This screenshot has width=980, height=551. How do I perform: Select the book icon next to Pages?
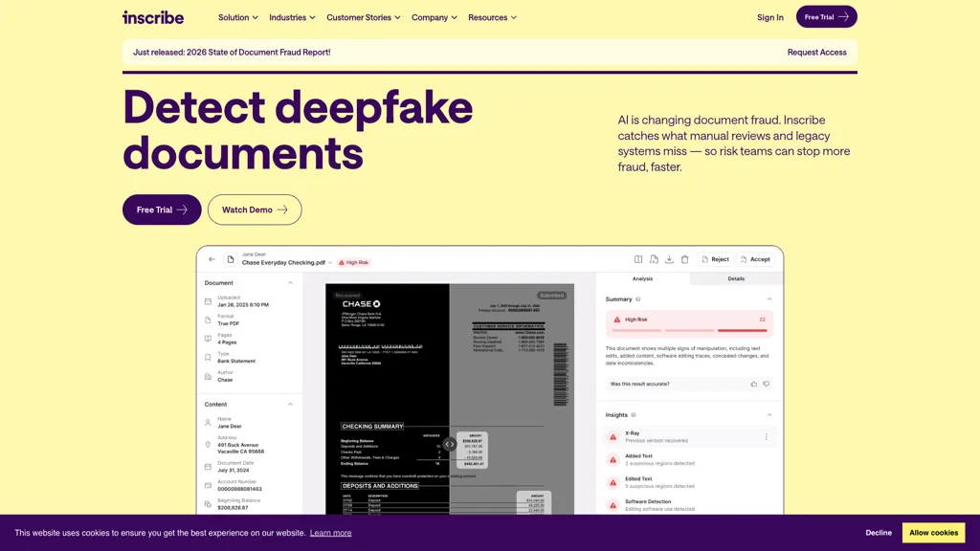pyautogui.click(x=208, y=339)
